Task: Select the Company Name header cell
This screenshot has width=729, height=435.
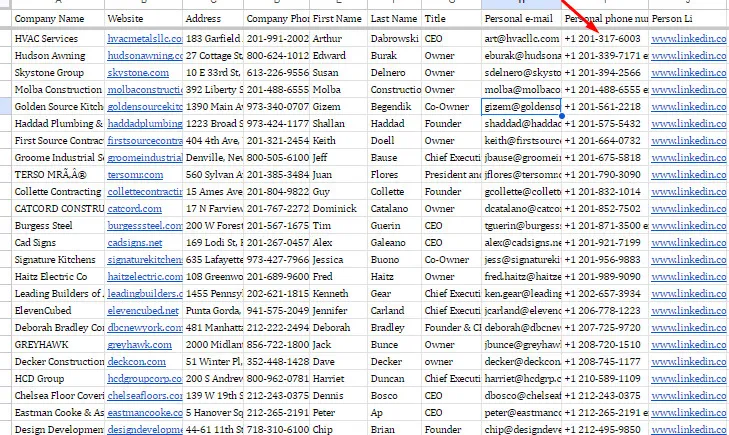Action: [58, 19]
